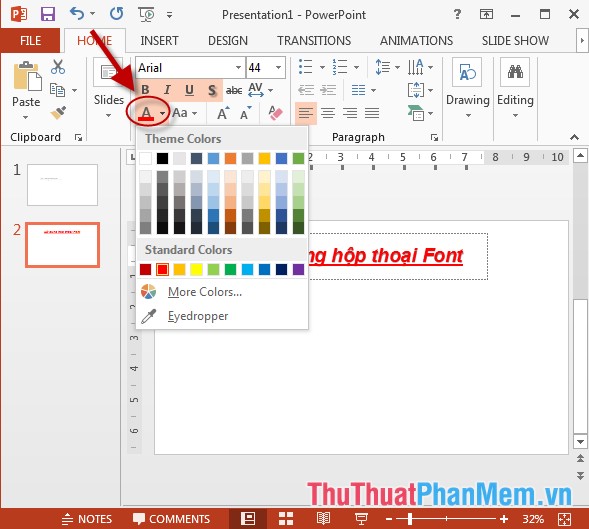
Task: Center align the text
Action: pyautogui.click(x=328, y=113)
